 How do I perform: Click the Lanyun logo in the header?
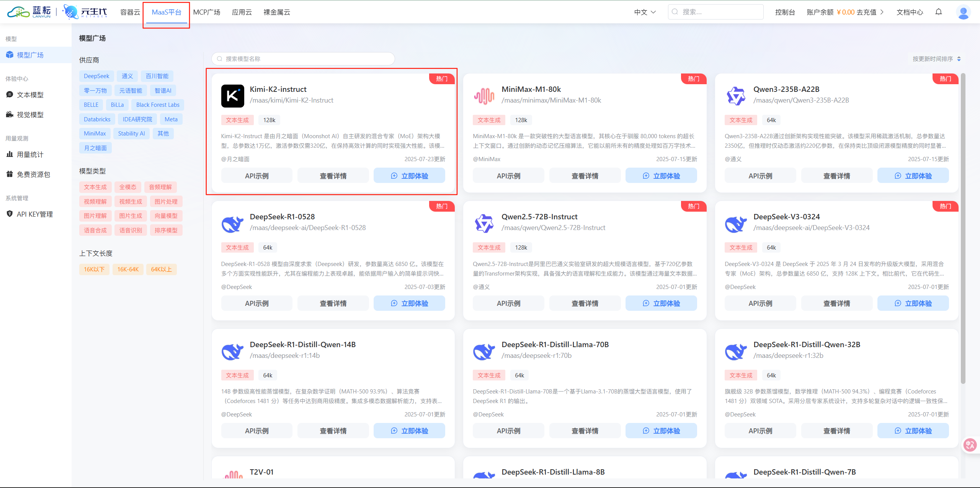29,12
